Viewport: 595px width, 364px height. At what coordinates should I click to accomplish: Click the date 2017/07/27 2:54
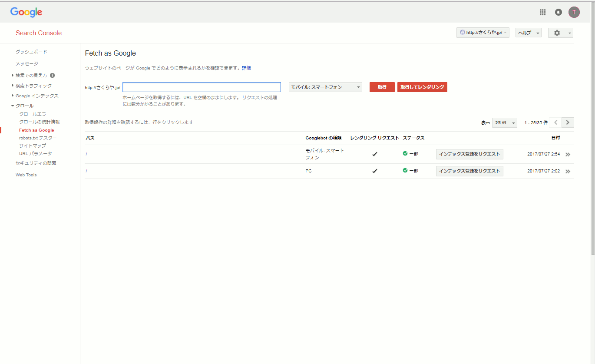tap(543, 154)
